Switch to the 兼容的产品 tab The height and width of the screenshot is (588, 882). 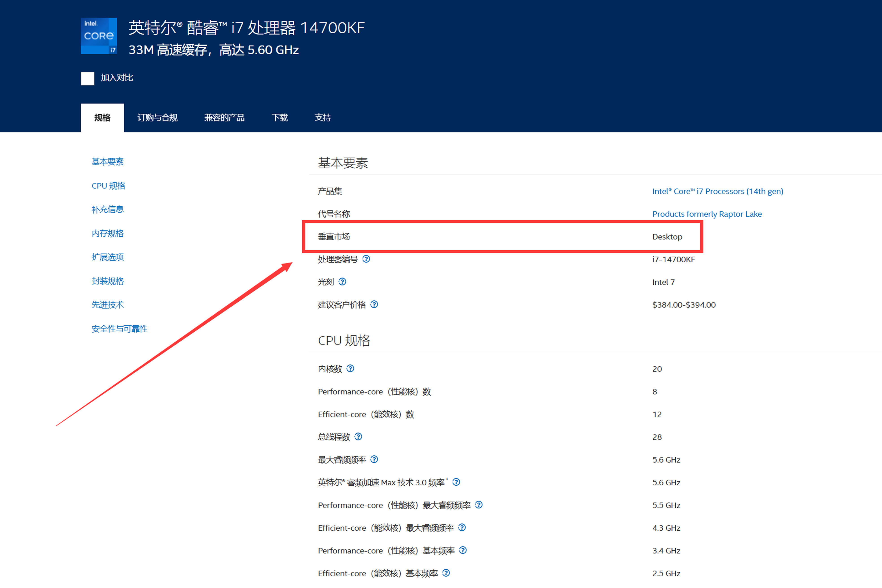pos(224,118)
